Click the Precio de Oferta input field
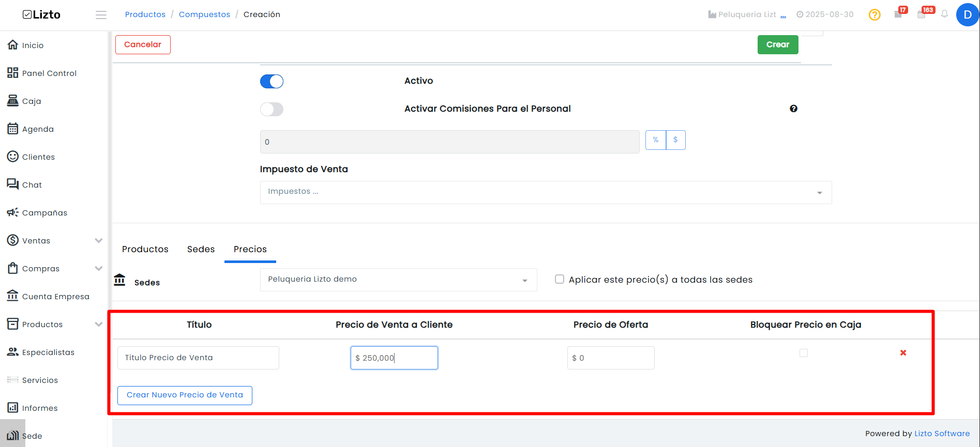This screenshot has width=980, height=447. point(611,358)
